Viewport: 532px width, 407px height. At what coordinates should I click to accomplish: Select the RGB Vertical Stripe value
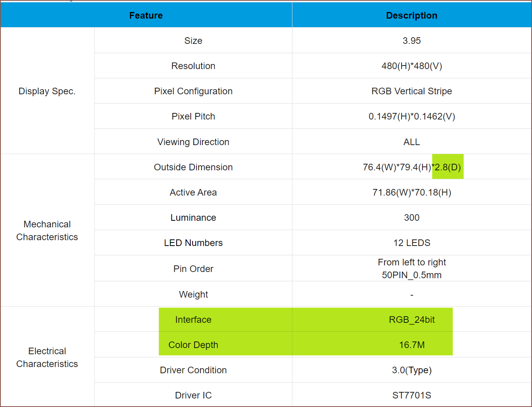click(412, 91)
